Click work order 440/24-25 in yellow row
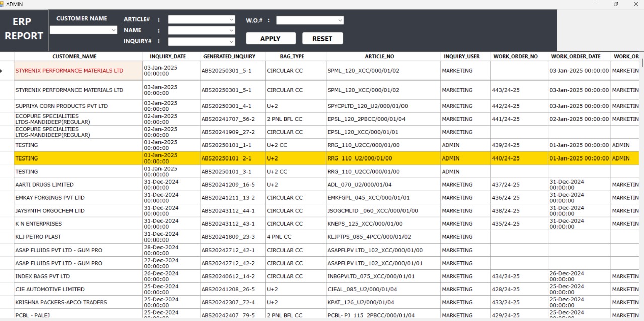 519,158
